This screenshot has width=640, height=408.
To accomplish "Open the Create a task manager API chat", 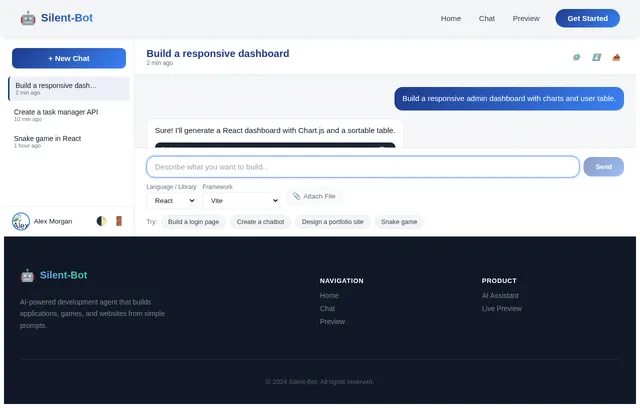I will coord(69,115).
